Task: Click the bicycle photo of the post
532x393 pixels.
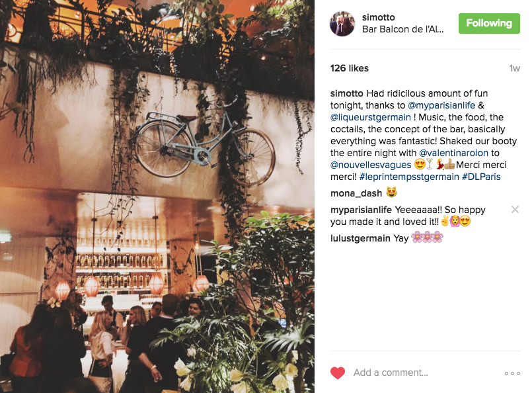Action: coord(157,196)
